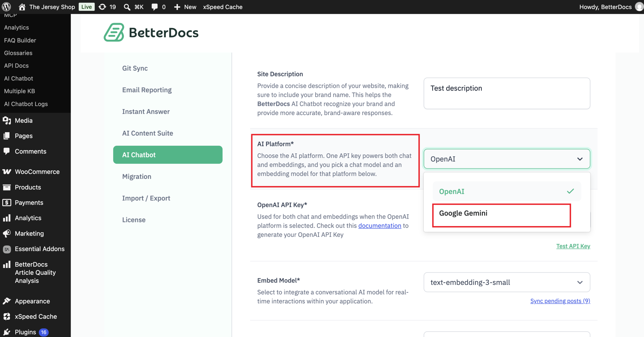Click the BetterDocs user avatar
644x337 pixels.
coord(639,7)
